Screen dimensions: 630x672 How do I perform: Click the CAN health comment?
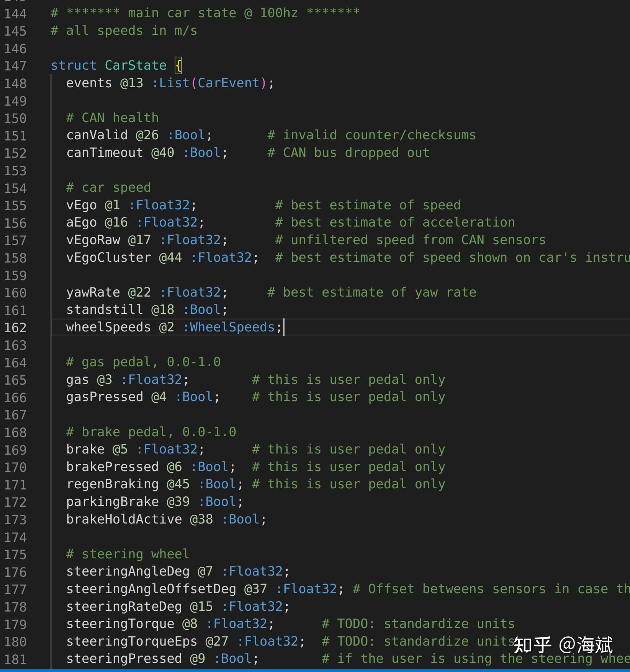coord(112,117)
